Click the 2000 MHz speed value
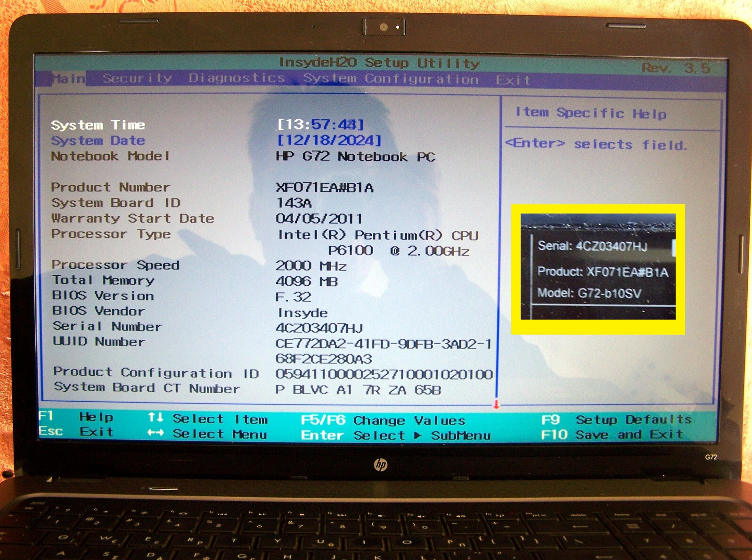The width and height of the screenshot is (752, 560). tap(311, 266)
